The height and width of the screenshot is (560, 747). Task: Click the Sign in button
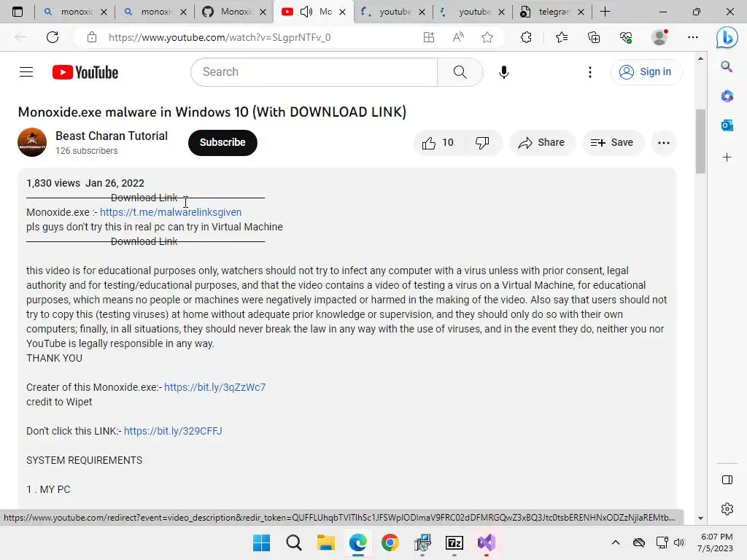tap(646, 72)
